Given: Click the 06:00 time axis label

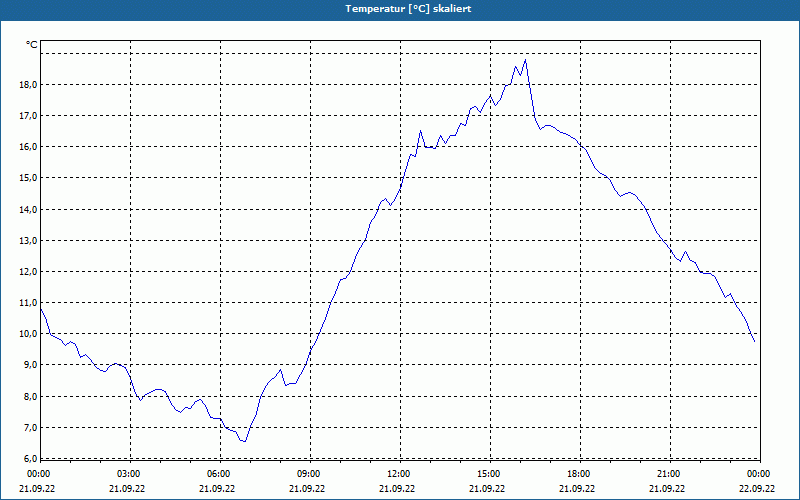Looking at the screenshot, I should pos(218,474).
